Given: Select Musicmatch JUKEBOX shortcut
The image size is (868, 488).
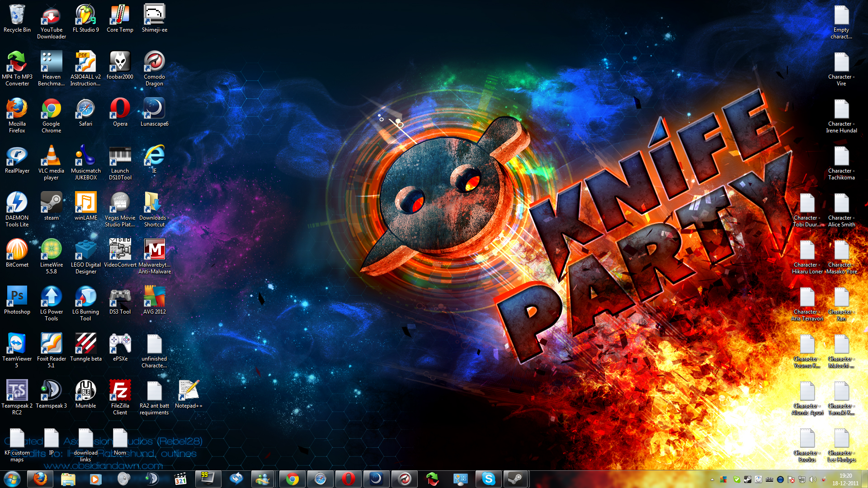Looking at the screenshot, I should (86, 163).
